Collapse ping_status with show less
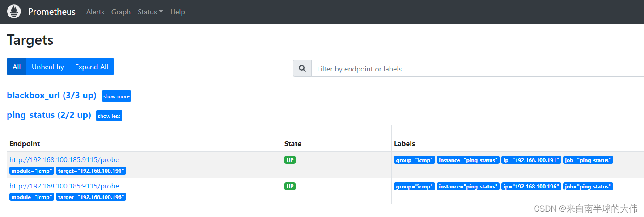The height and width of the screenshot is (217, 644). pyautogui.click(x=109, y=116)
